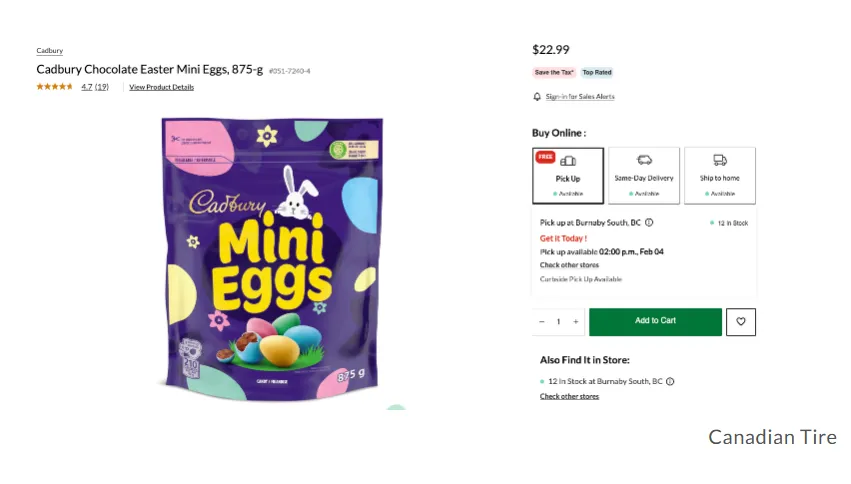Click the Mini Eggs product image
Screen dimensions: 851x484
tap(272, 260)
